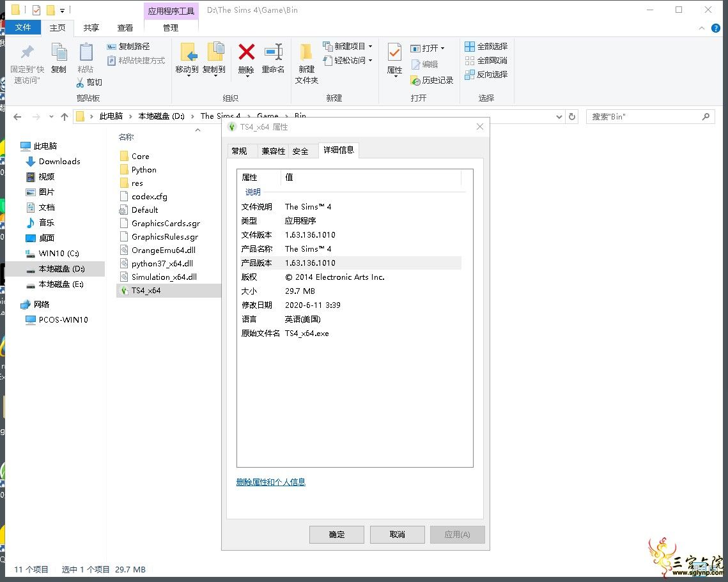Open History (历史记录) in the ribbon
The width and height of the screenshot is (728, 582).
point(432,80)
